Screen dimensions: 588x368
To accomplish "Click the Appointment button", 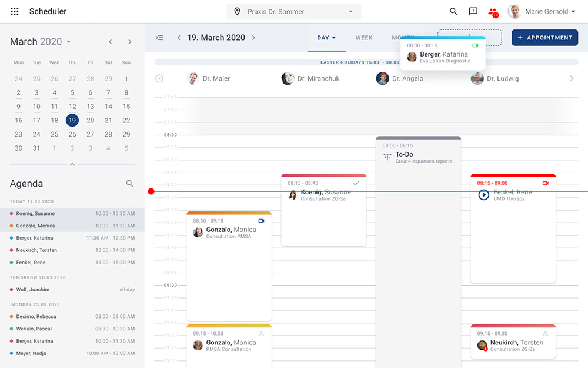I will 544,38.
